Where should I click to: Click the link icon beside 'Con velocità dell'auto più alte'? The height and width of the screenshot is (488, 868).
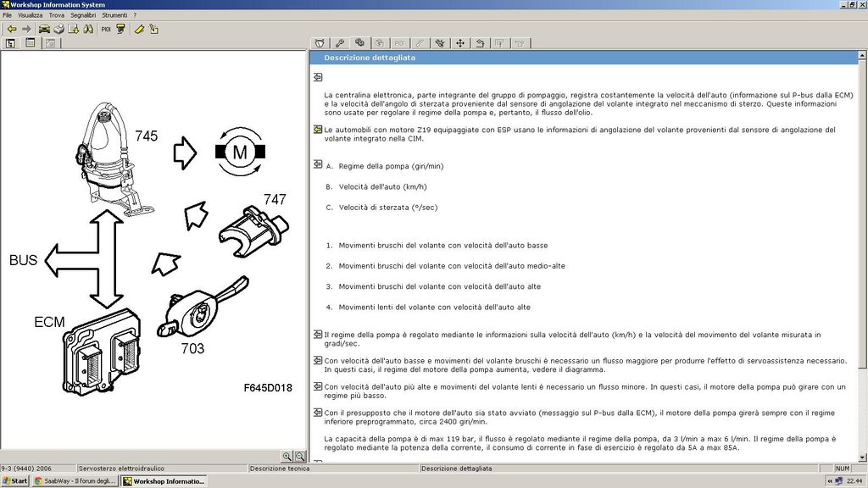(x=318, y=386)
